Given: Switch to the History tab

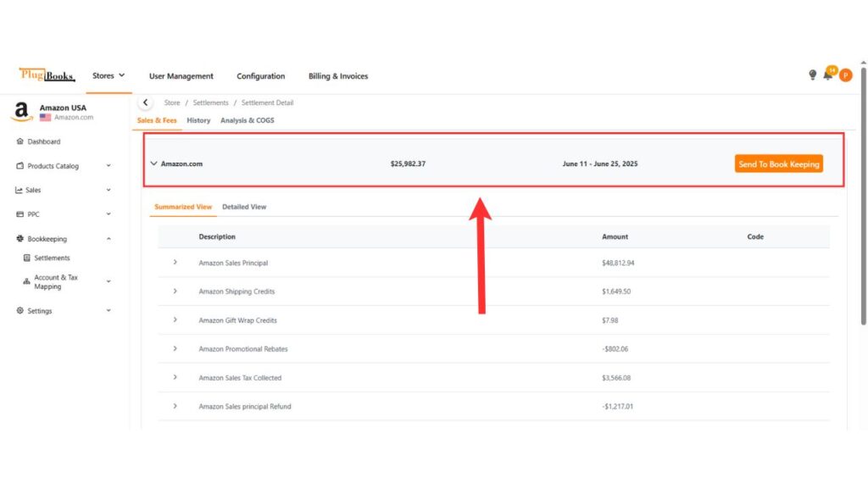Looking at the screenshot, I should (x=198, y=120).
